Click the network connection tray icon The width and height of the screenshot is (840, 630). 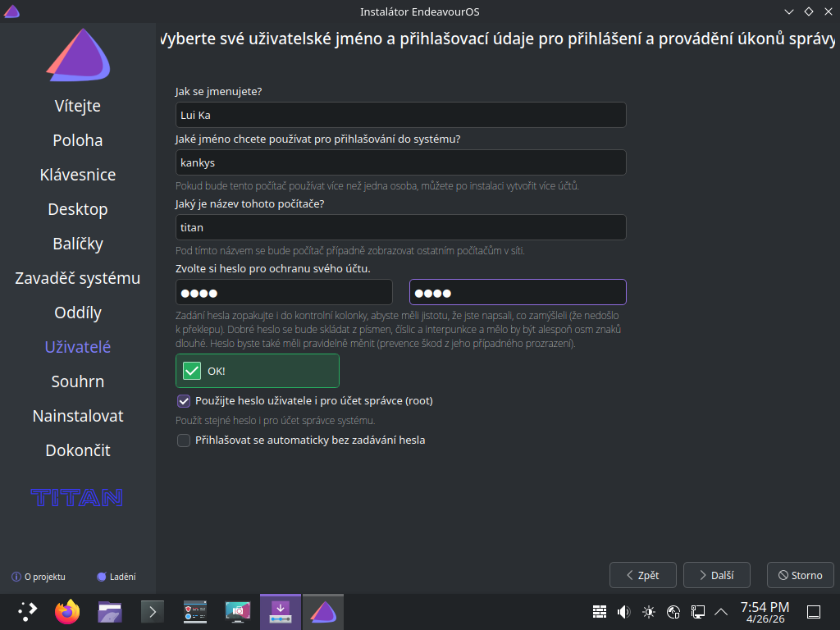click(698, 611)
